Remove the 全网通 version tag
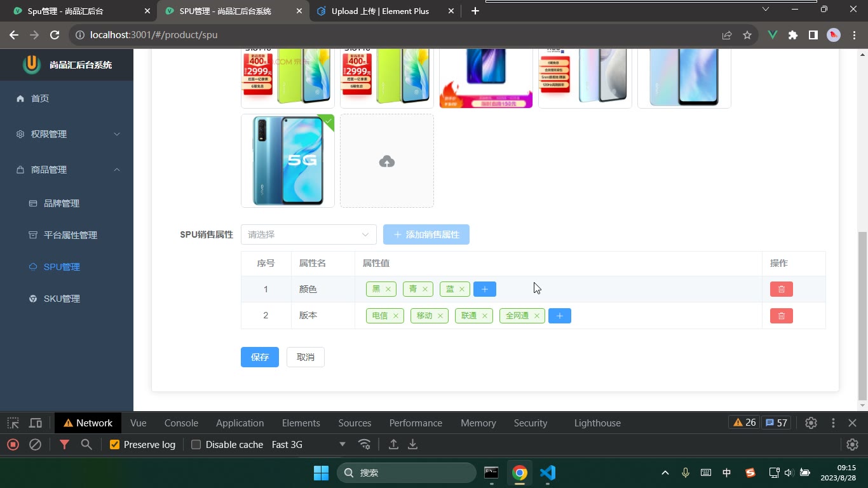This screenshot has width=868, height=488. point(537,316)
